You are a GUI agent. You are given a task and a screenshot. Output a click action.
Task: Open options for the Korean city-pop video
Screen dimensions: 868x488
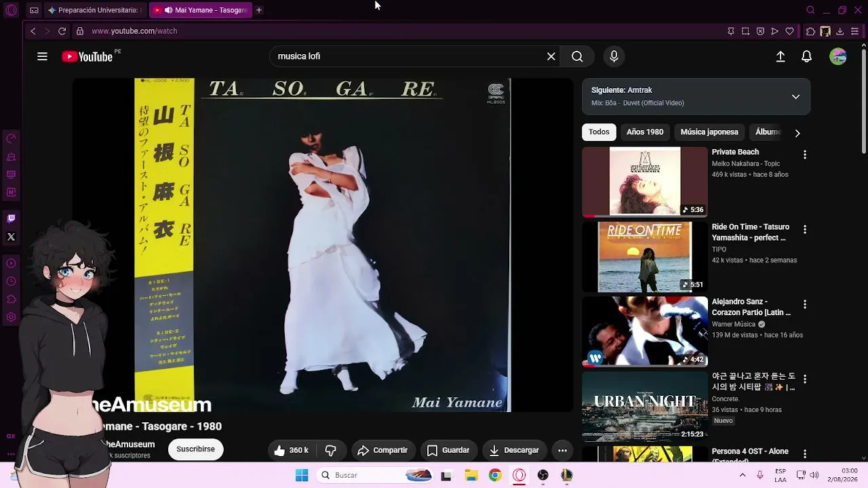click(x=805, y=380)
